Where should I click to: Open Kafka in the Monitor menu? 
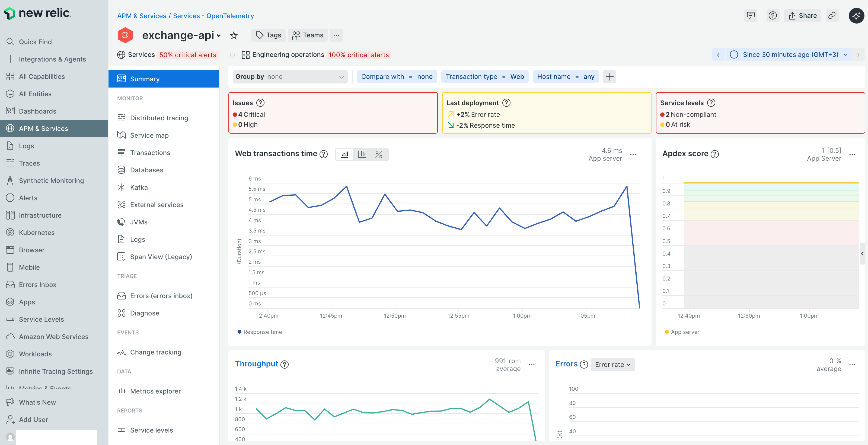(x=164, y=188)
